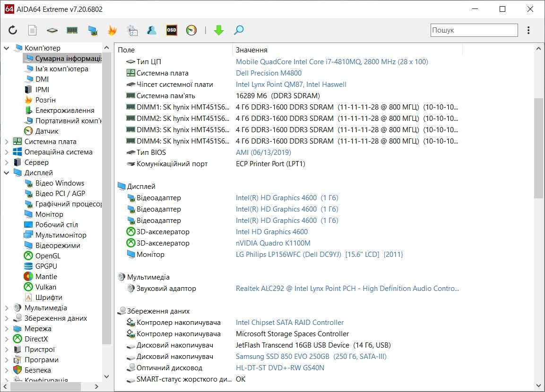Open the DMI tree item
This screenshot has height=392, width=545.
coord(37,79)
